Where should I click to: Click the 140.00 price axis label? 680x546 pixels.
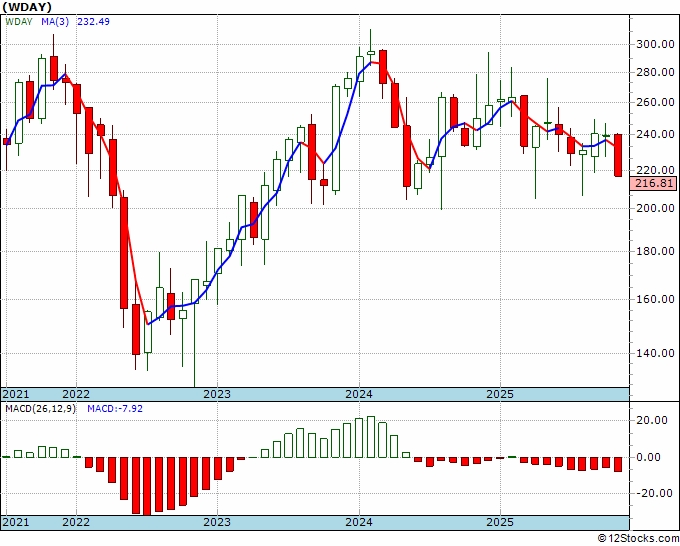coord(655,353)
